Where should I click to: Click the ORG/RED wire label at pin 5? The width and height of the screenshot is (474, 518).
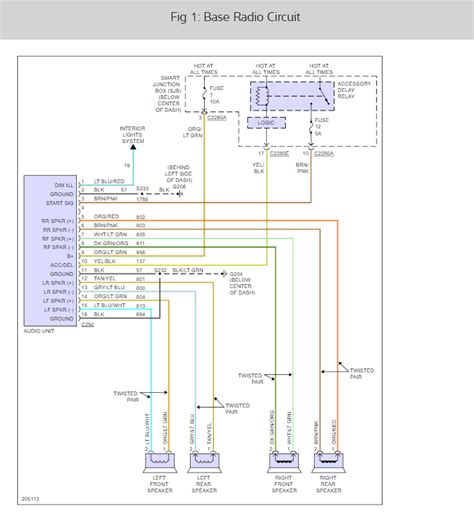[106, 217]
